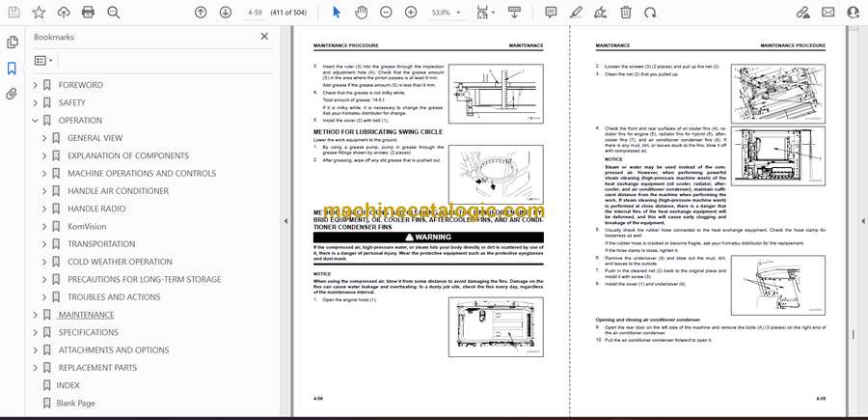Click the read mode keyboard icon
Screen dimensions: 868x420
514,13
